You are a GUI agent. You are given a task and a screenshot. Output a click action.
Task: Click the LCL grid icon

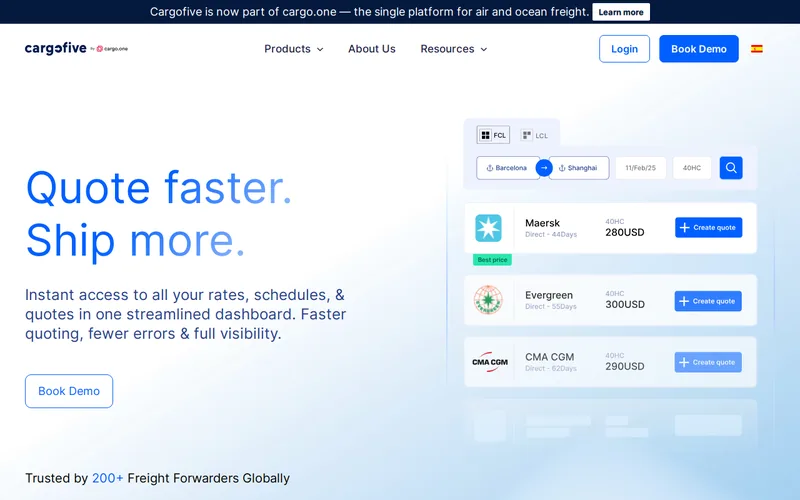tap(527, 135)
